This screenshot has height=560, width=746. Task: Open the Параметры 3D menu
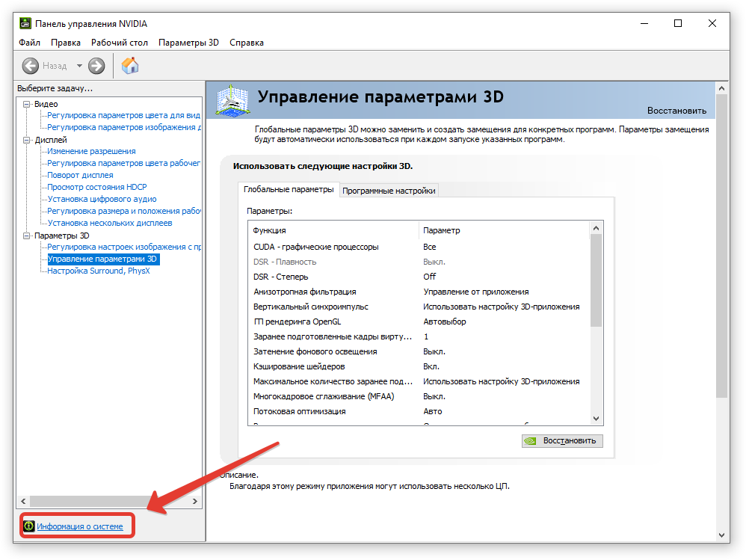point(188,43)
